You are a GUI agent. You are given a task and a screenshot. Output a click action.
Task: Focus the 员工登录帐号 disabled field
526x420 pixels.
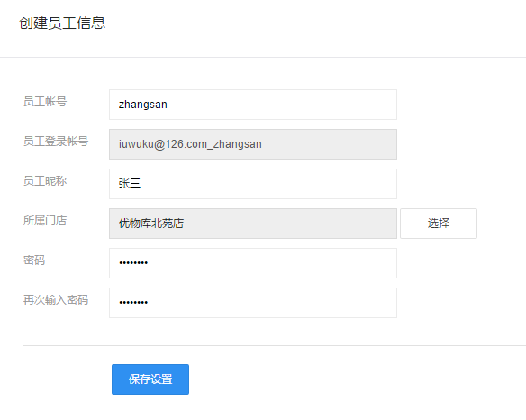pos(253,144)
